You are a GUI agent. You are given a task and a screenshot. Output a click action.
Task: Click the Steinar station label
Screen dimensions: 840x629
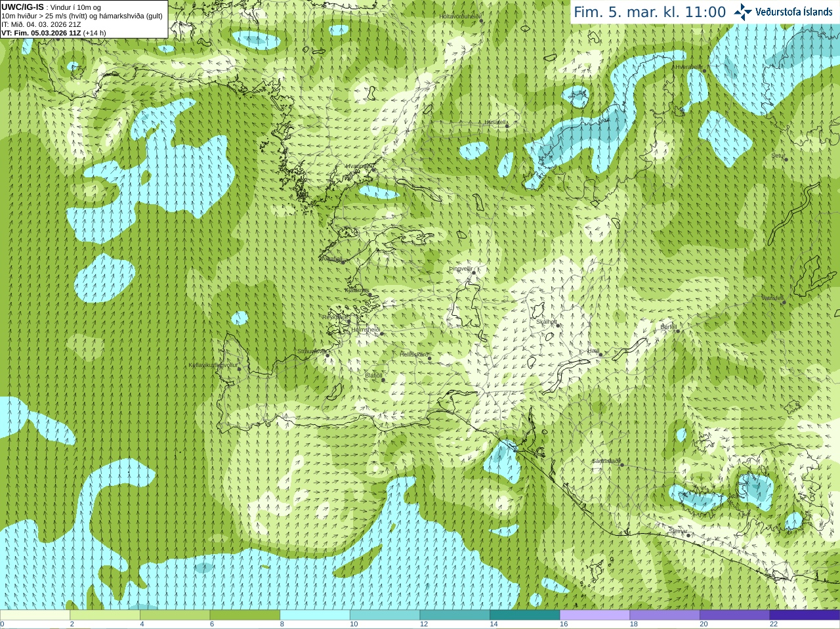click(x=678, y=531)
